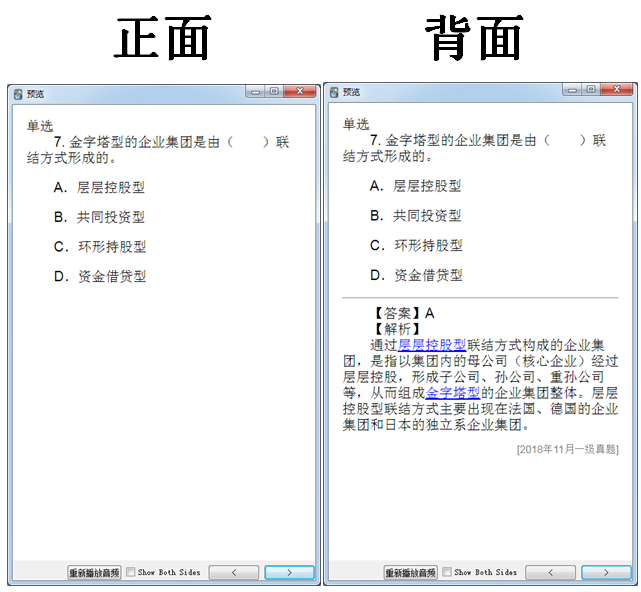Click 重新播放音频 button in right window
641x592 pixels.
[410, 572]
